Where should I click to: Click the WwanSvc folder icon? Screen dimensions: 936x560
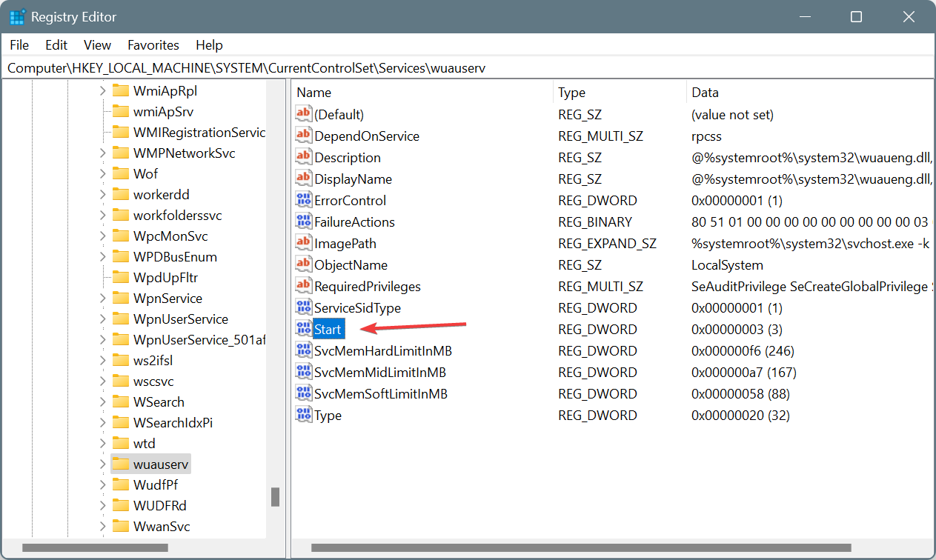tap(120, 527)
